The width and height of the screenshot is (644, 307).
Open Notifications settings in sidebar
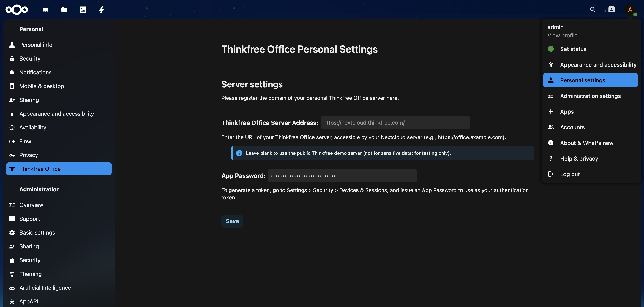point(35,72)
